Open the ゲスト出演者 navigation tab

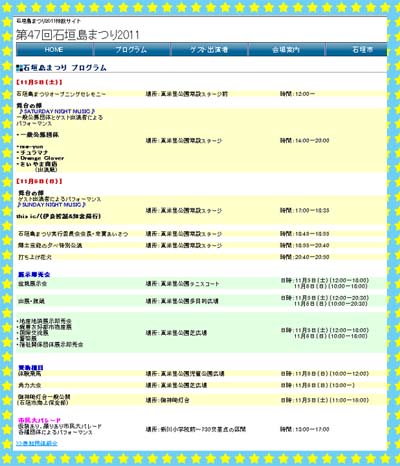click(209, 50)
